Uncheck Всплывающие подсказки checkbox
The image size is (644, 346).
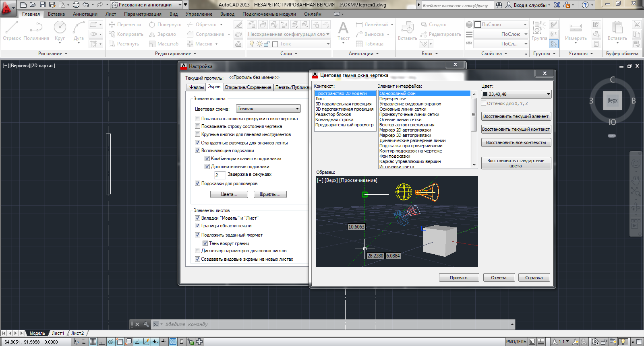[x=197, y=150]
